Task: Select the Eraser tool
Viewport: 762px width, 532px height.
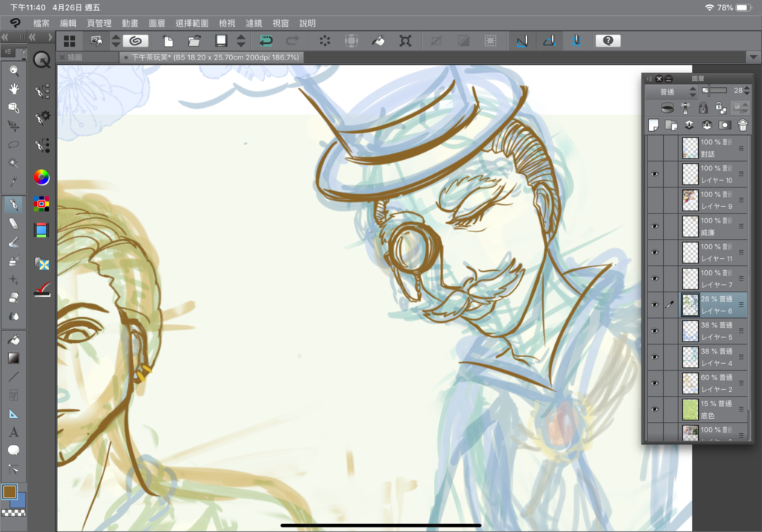Action: click(x=13, y=298)
